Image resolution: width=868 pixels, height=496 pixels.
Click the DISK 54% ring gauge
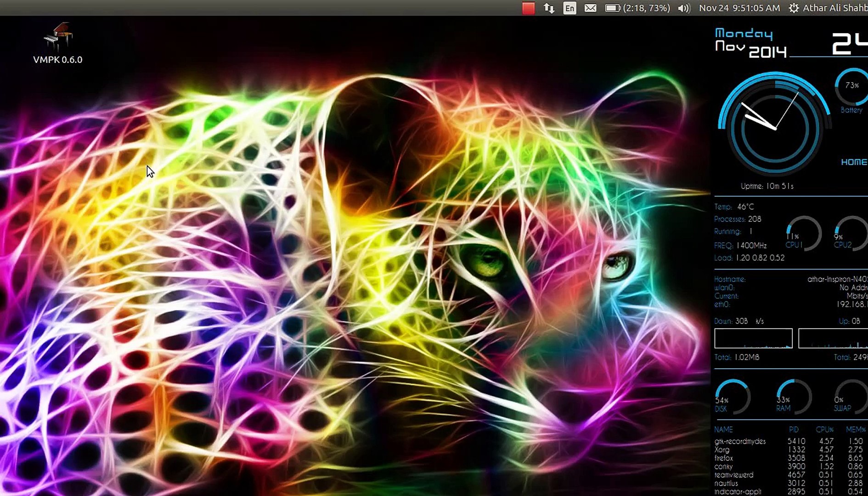click(732, 397)
